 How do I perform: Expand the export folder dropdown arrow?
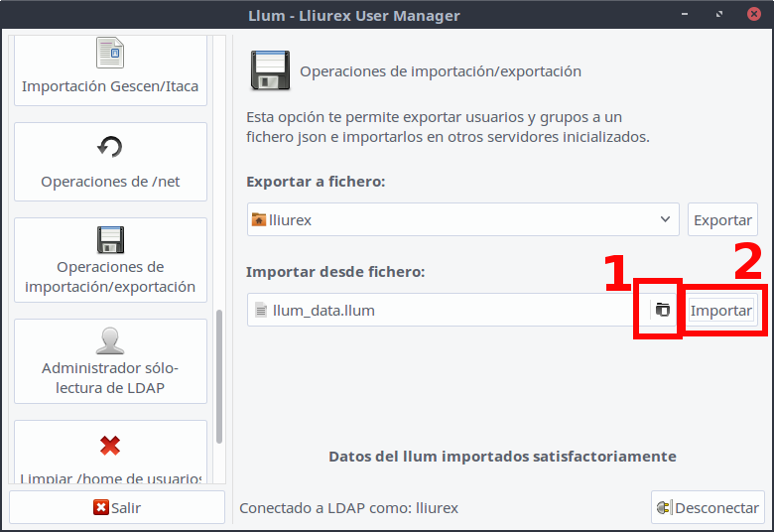click(665, 219)
